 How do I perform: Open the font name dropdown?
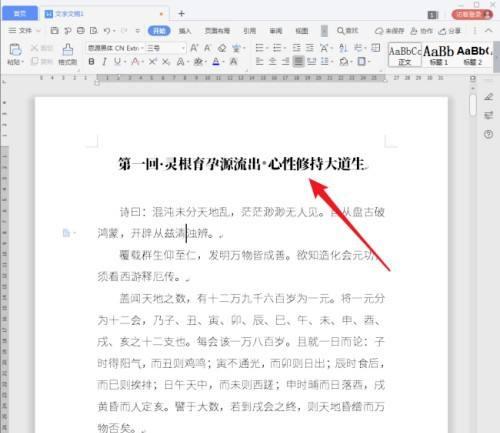click(x=142, y=48)
